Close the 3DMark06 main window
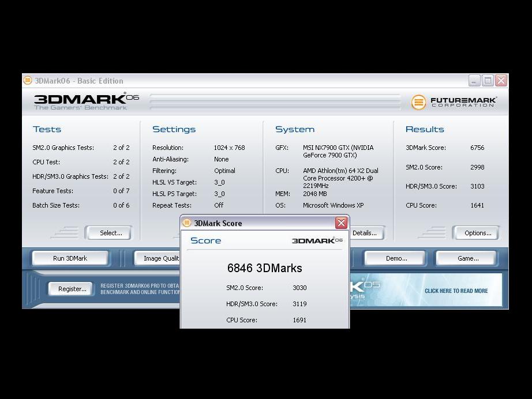 point(501,81)
